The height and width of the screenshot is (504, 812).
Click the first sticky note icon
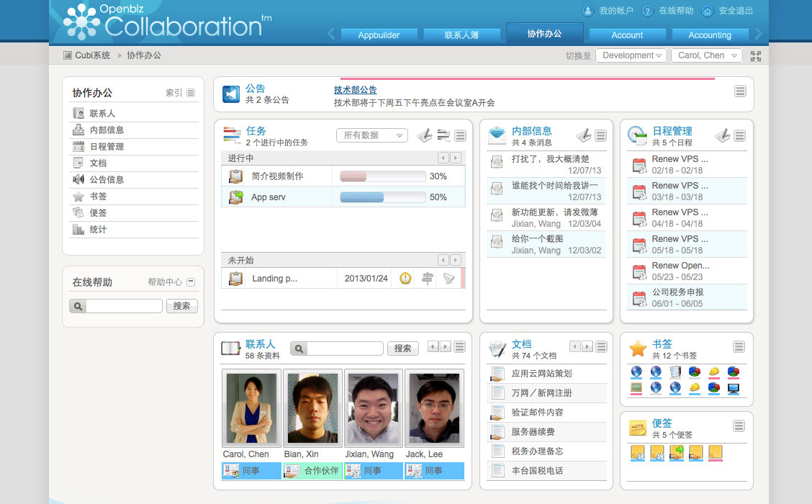coord(638,453)
